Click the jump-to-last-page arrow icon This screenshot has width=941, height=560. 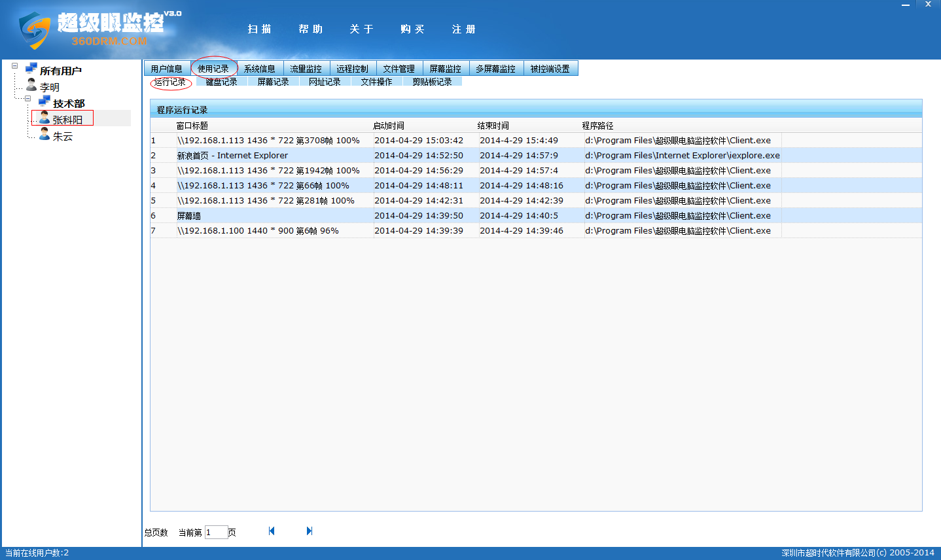point(309,531)
